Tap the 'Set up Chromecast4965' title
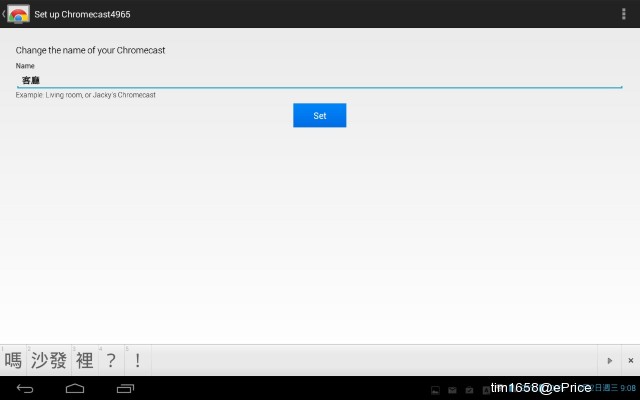 82,14
